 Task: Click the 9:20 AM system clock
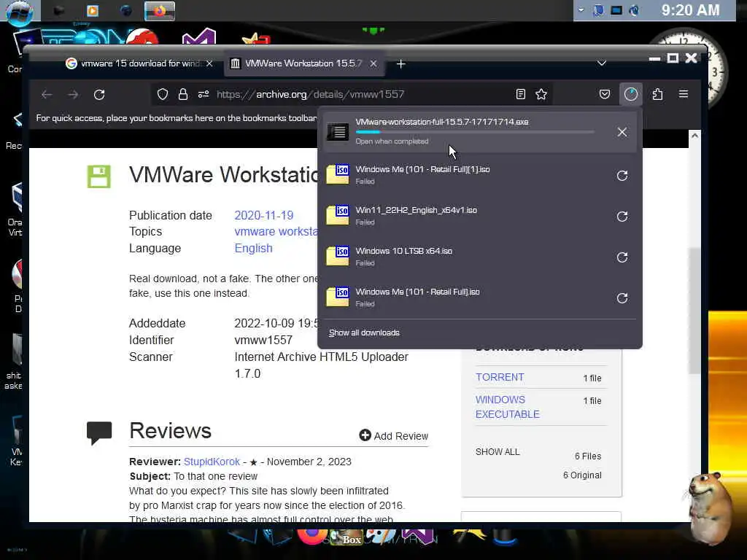(x=690, y=10)
